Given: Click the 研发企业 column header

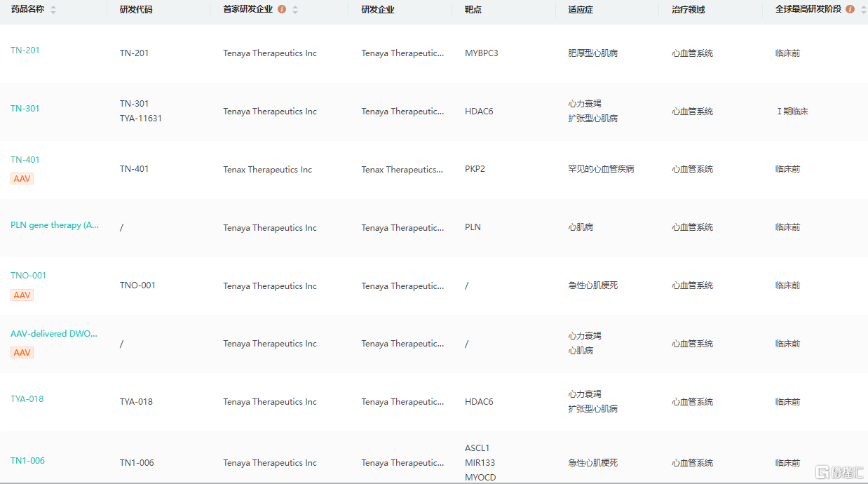Looking at the screenshot, I should [378, 10].
